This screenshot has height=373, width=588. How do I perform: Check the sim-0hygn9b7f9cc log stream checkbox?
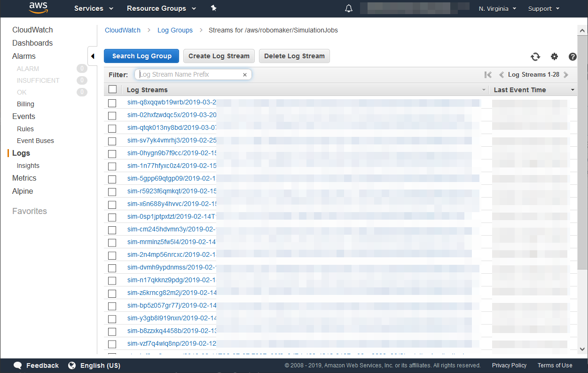[x=112, y=153]
